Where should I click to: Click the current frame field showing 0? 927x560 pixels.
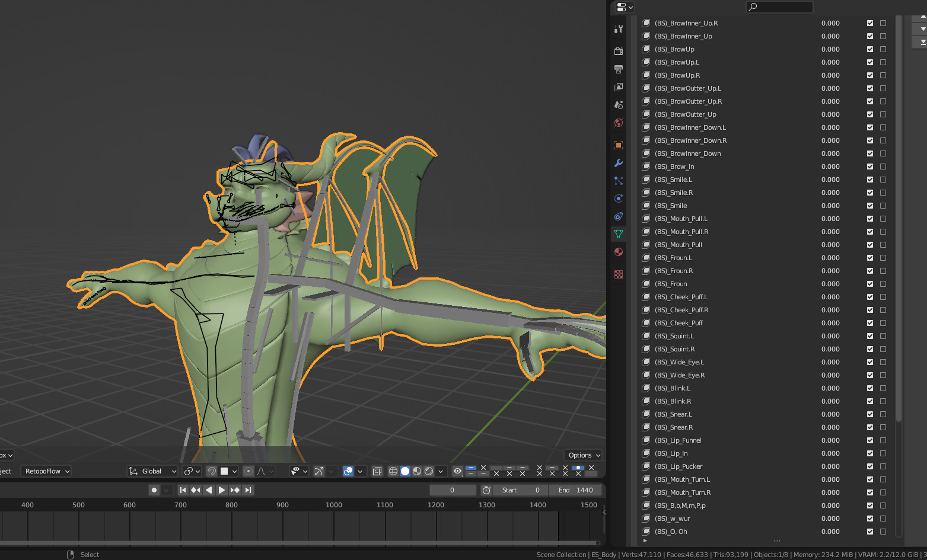(453, 490)
